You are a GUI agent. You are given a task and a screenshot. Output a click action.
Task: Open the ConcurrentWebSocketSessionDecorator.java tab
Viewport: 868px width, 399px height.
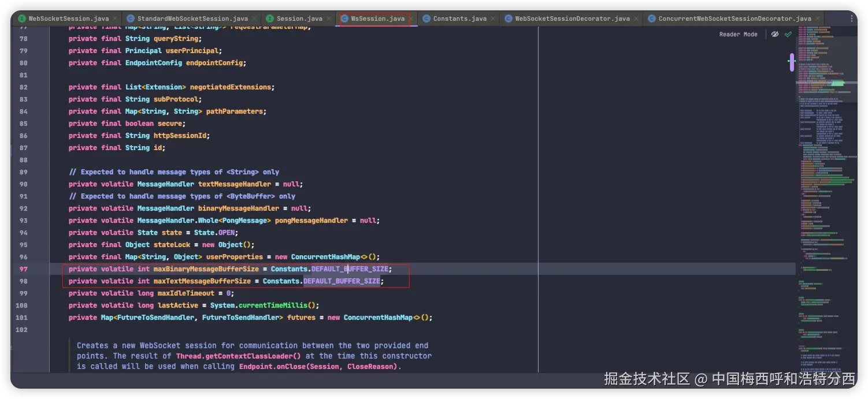(734, 18)
